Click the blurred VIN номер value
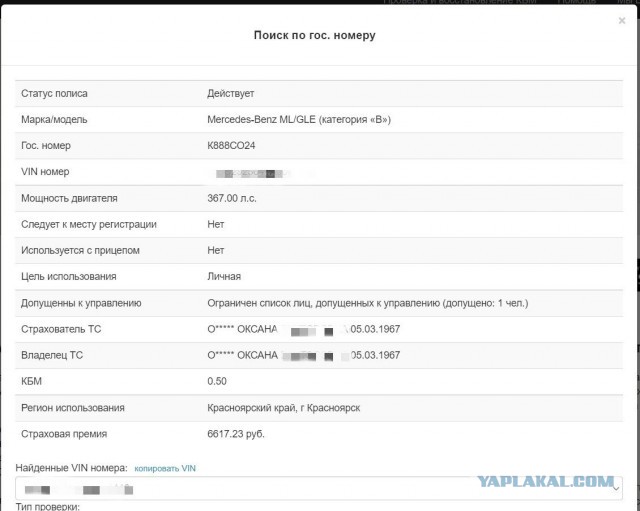This screenshot has height=511, width=640. point(251,173)
